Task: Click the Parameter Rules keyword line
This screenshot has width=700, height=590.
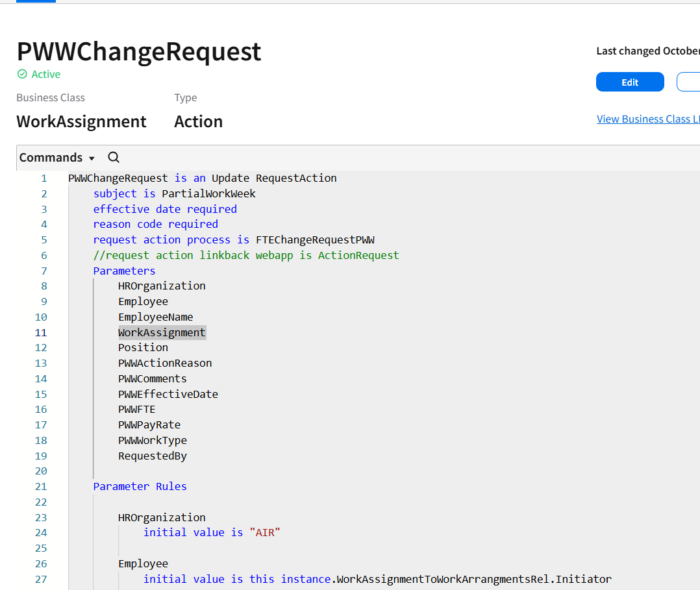Action: [x=140, y=486]
